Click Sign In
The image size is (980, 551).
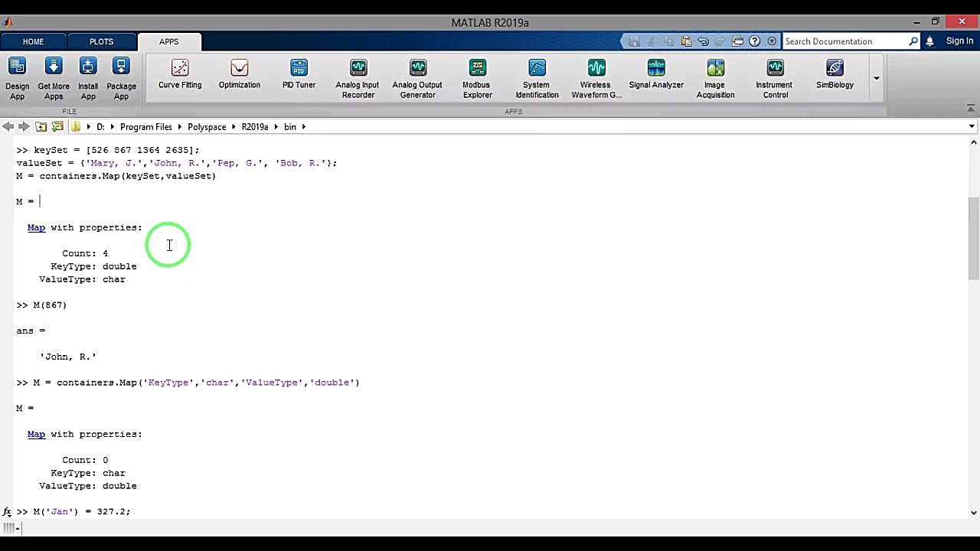[x=959, y=41]
